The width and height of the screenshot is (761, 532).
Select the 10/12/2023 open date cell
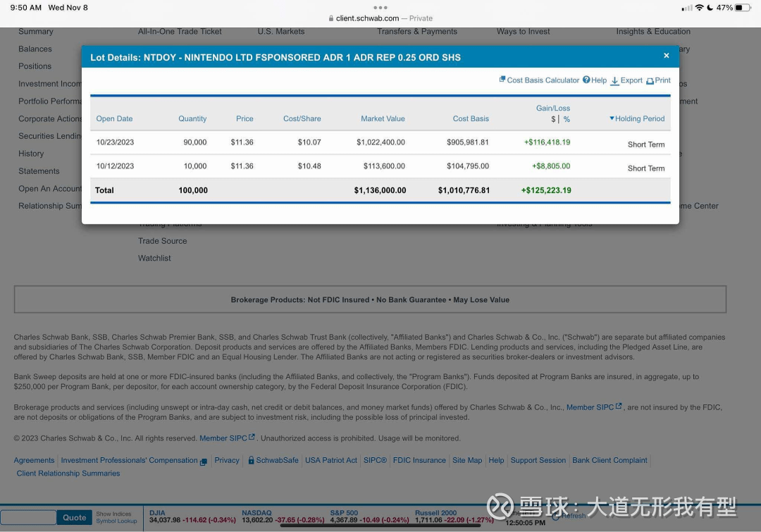tap(115, 166)
